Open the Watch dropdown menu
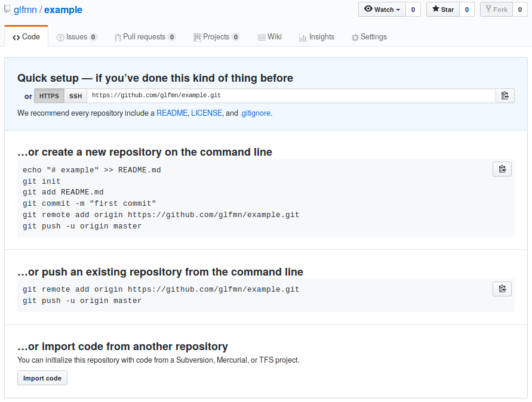Viewport: 532px width, 402px height. point(382,10)
